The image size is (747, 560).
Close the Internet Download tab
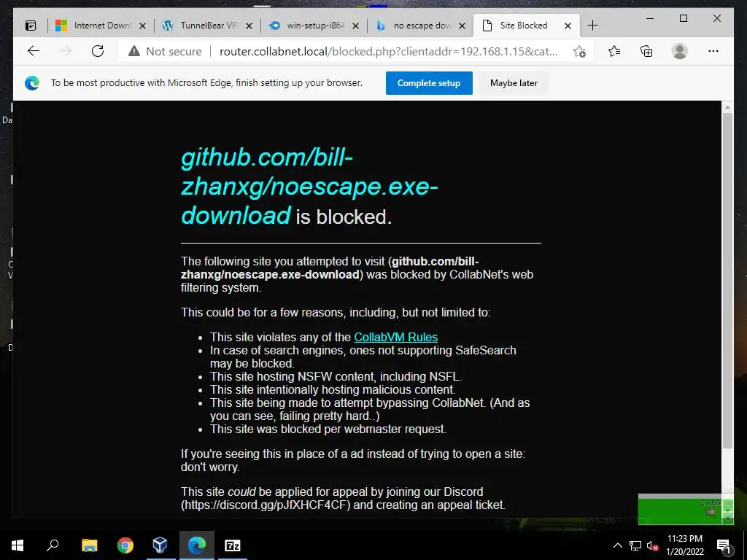(142, 26)
